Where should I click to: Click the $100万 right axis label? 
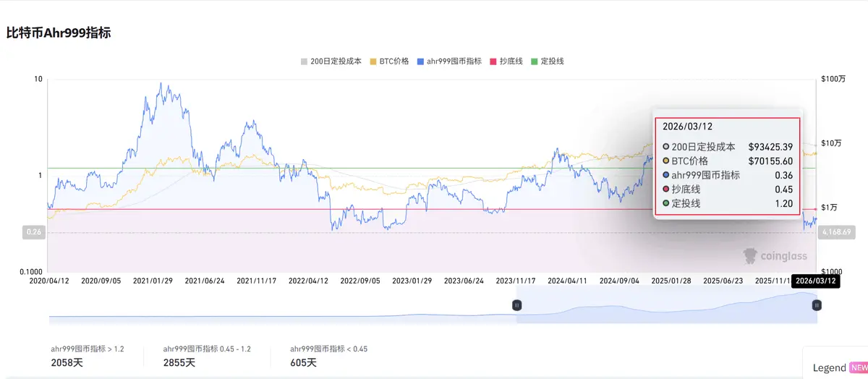pyautogui.click(x=834, y=79)
